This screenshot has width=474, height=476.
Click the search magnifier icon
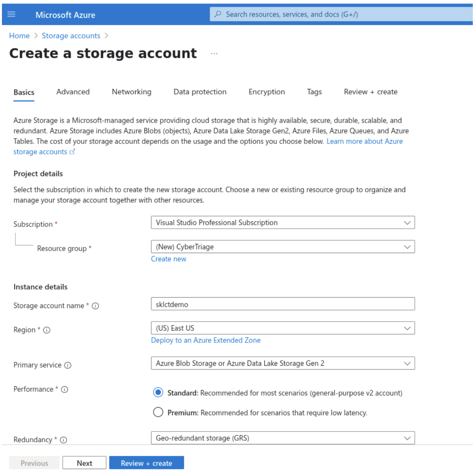pos(218,14)
